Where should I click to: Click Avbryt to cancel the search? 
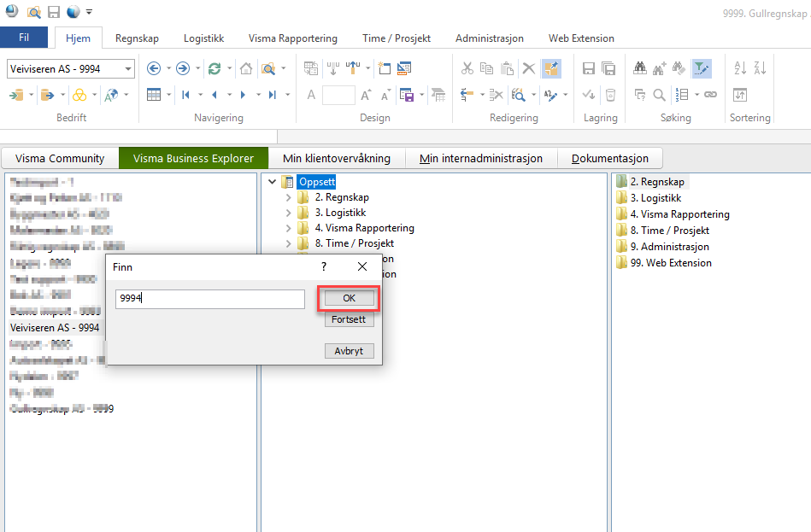point(349,351)
